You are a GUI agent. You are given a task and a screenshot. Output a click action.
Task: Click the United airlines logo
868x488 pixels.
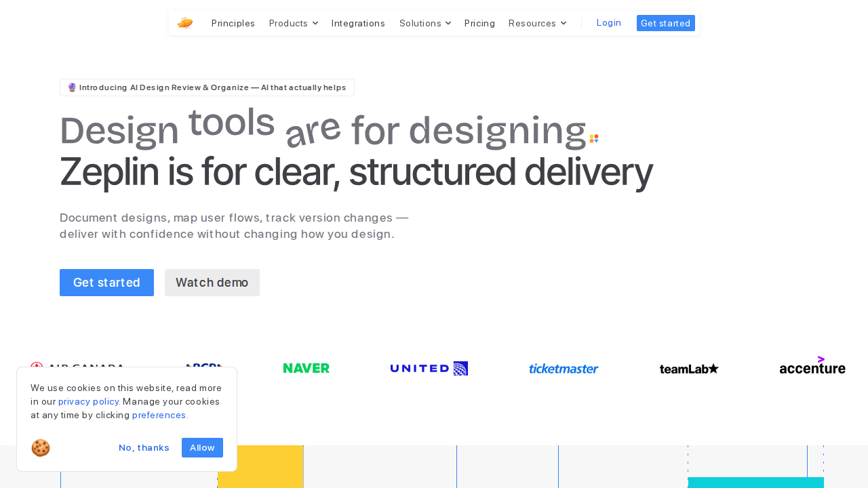[429, 368]
